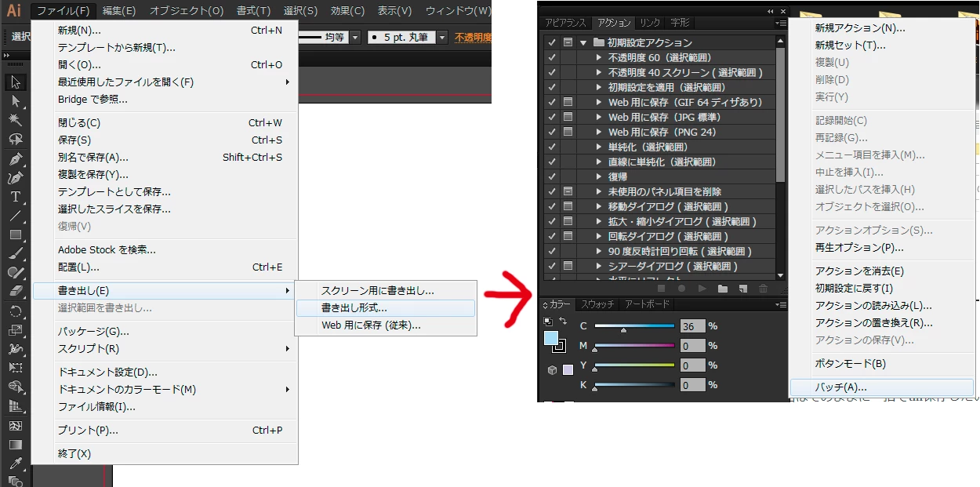The height and width of the screenshot is (487, 980).
Task: Toggle dialog box for 回転ダイアログ action
Action: (x=568, y=236)
